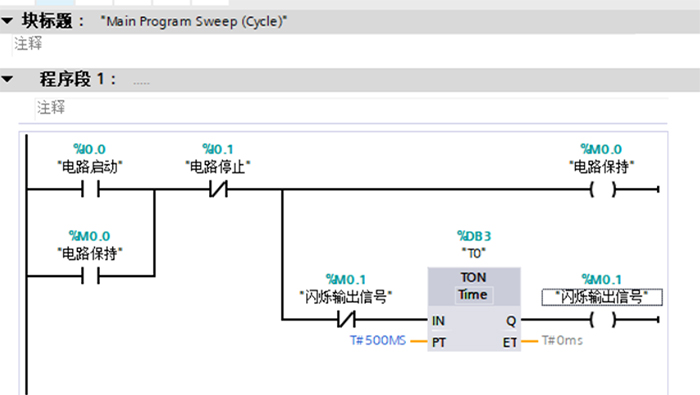
Task: Collapse the block title section arrow
Action: (x=7, y=21)
